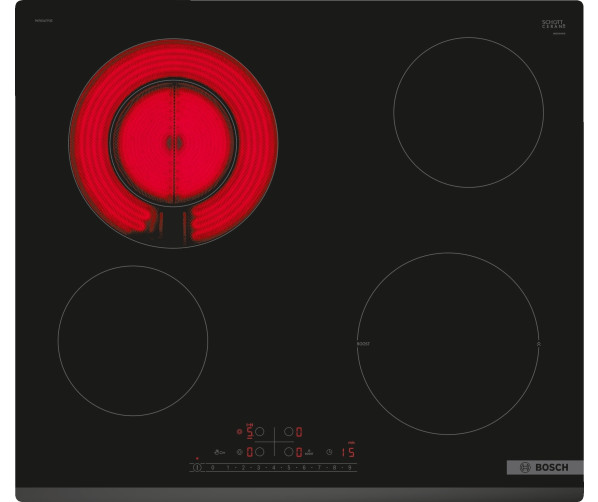
Task: Set power slider to level 9
Action: point(350,468)
